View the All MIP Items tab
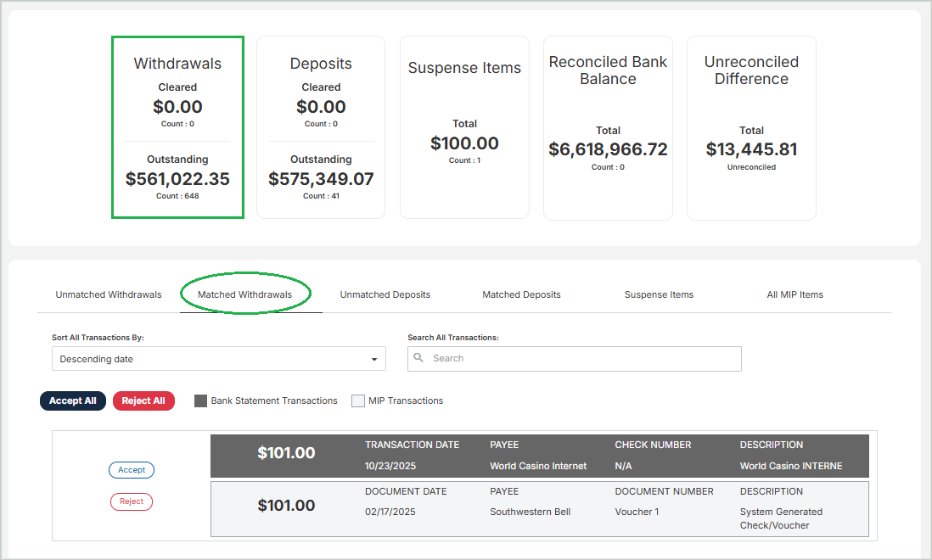Screen dimensions: 932x560 (x=794, y=294)
